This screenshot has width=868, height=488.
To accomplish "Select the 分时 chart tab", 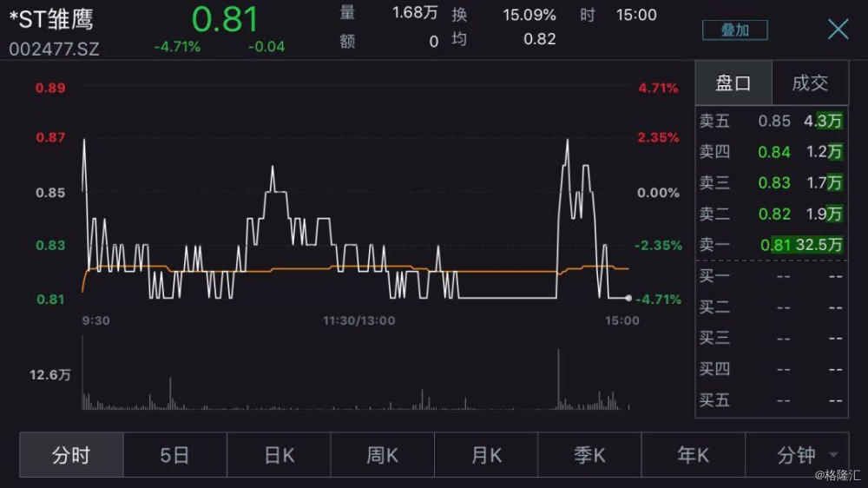I will (x=71, y=455).
